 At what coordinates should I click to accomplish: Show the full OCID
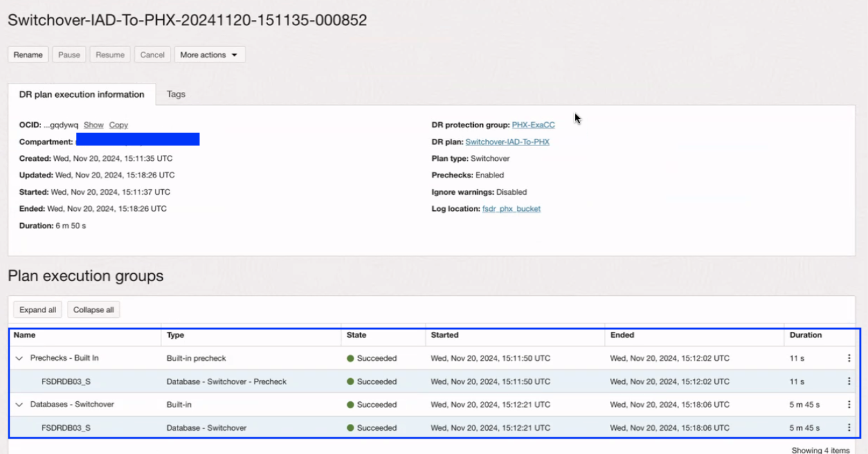tap(93, 125)
